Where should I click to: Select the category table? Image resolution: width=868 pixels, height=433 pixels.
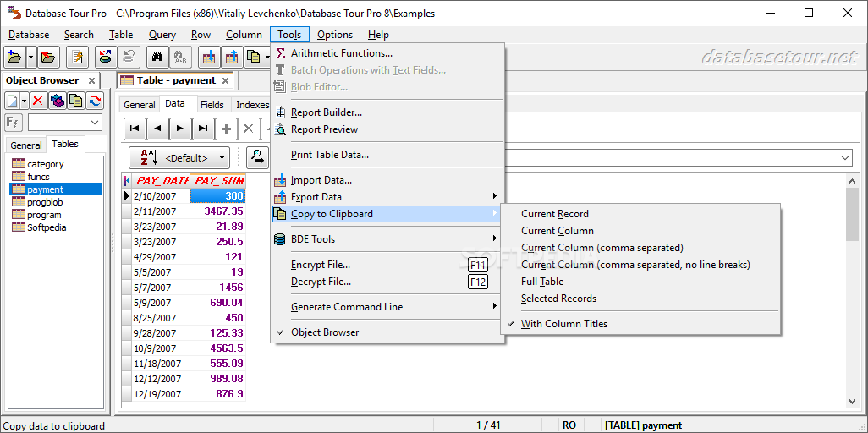(x=46, y=164)
